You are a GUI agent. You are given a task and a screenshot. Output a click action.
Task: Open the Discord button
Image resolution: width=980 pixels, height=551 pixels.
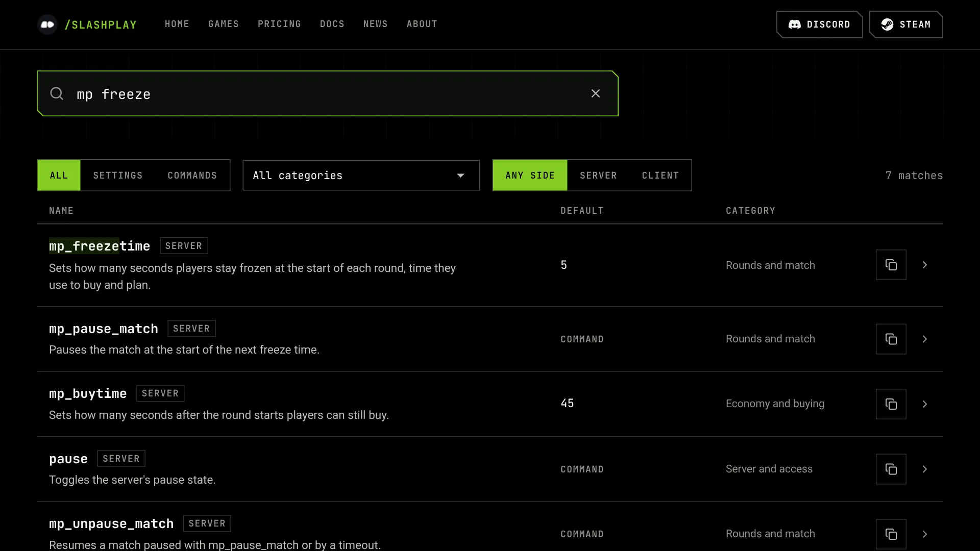pyautogui.click(x=820, y=24)
